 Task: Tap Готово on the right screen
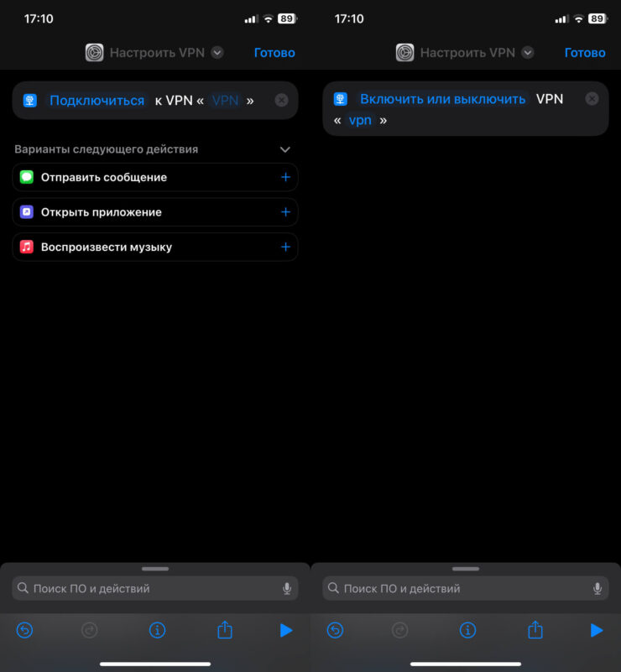pos(585,53)
